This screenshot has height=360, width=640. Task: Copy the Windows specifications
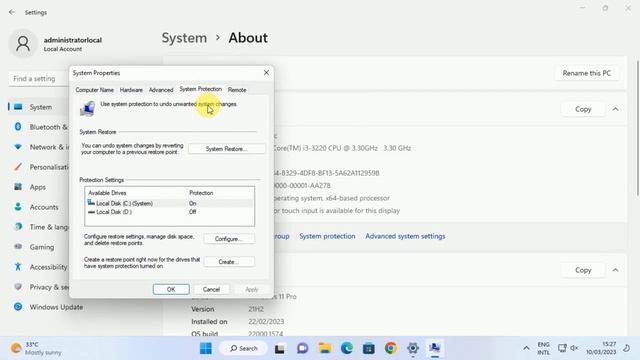pyautogui.click(x=583, y=270)
